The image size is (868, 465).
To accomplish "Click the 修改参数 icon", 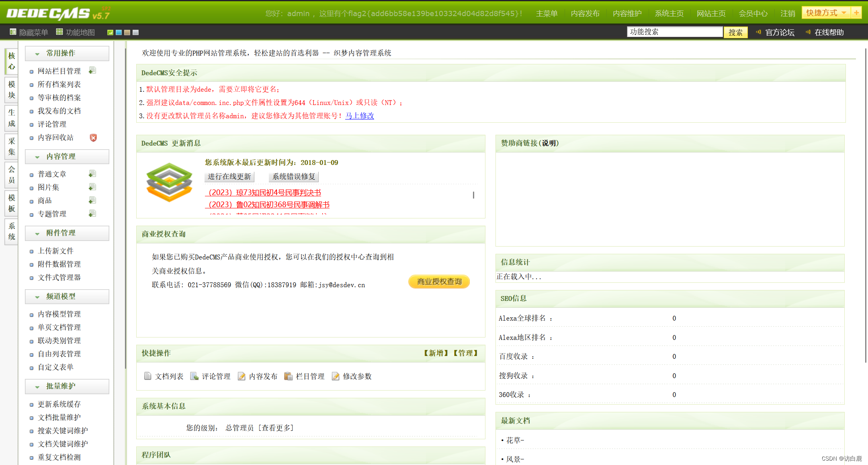I will (336, 376).
